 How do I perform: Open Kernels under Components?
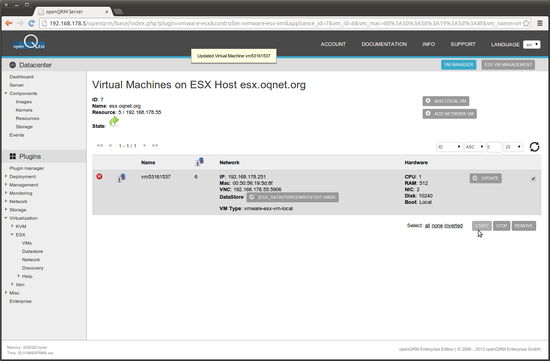click(x=24, y=110)
